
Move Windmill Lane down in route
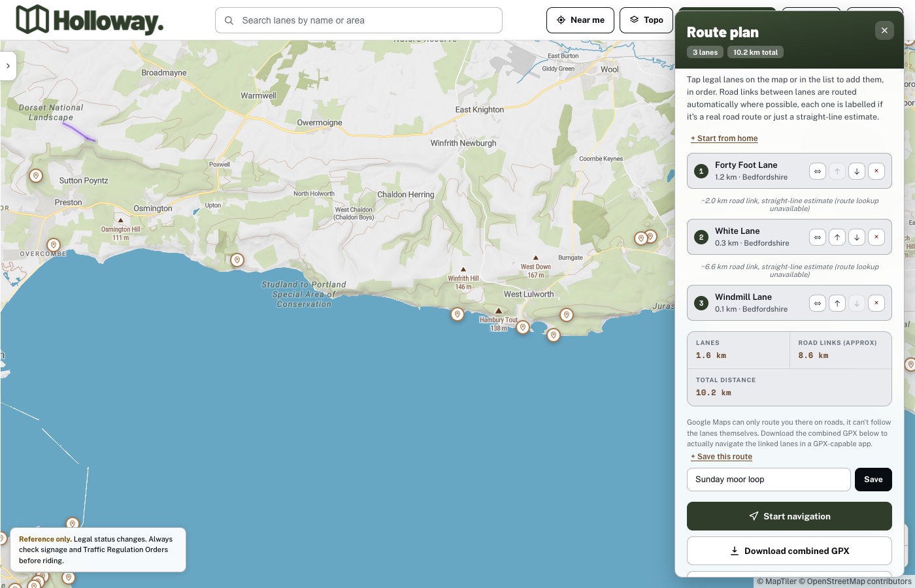[x=857, y=303]
